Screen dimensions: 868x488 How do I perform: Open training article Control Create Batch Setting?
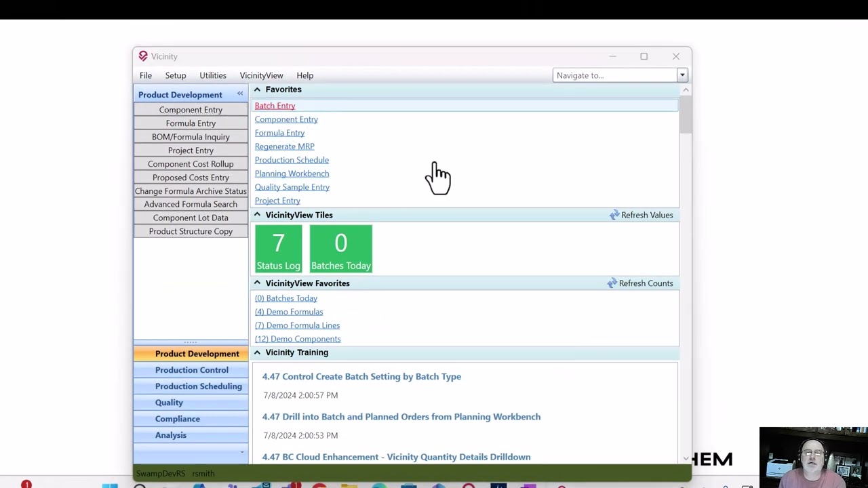361,376
